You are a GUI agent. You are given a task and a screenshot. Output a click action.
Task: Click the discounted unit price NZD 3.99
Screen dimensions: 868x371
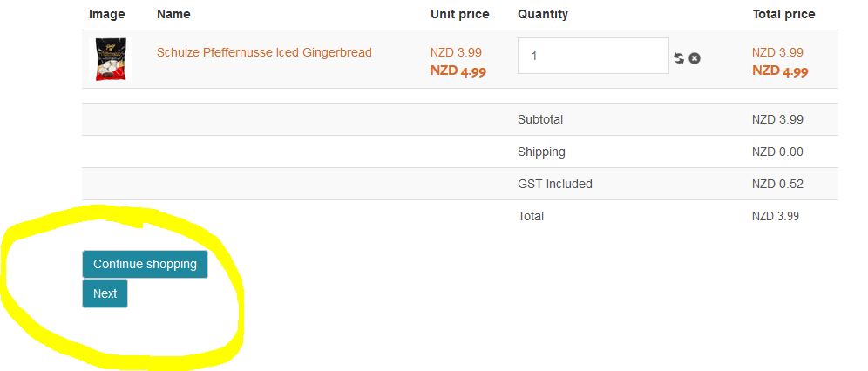456,52
